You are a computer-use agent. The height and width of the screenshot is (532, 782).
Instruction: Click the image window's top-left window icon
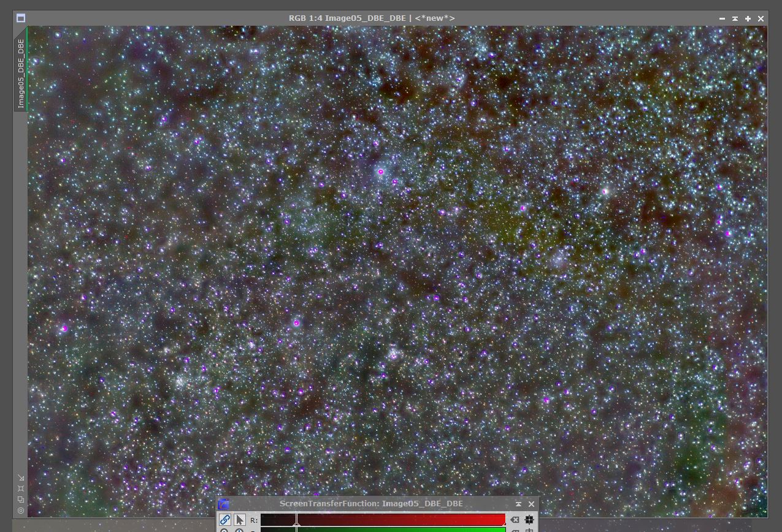[20, 18]
